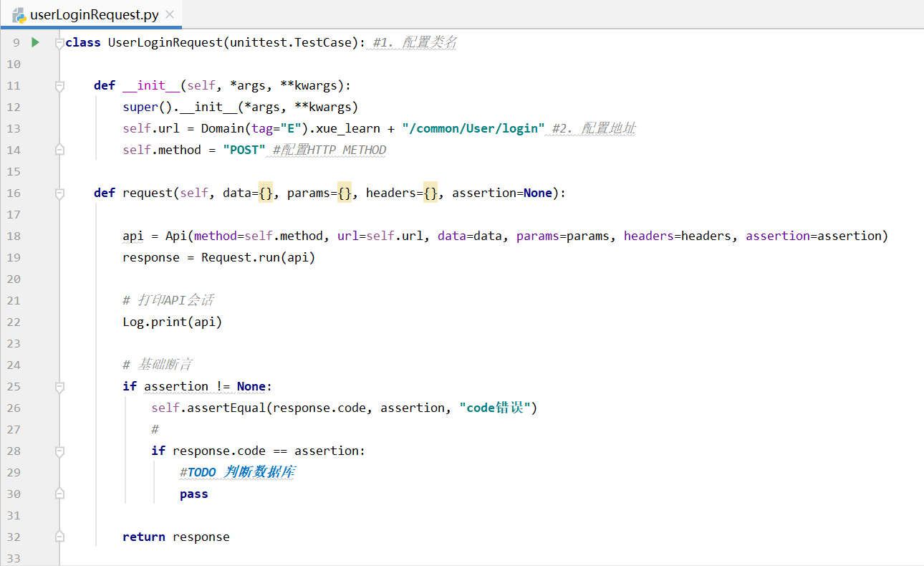924x566 pixels.
Task: Click the fold end marker at line 30
Action: pyautogui.click(x=59, y=494)
